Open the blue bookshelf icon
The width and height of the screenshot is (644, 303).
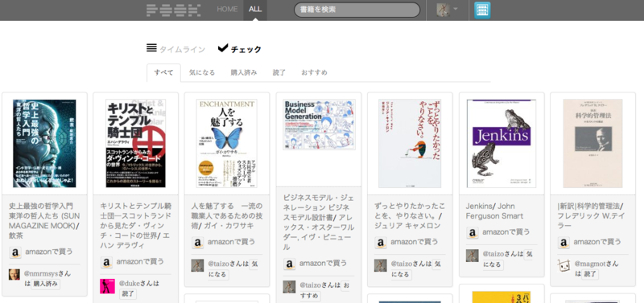[x=482, y=10]
